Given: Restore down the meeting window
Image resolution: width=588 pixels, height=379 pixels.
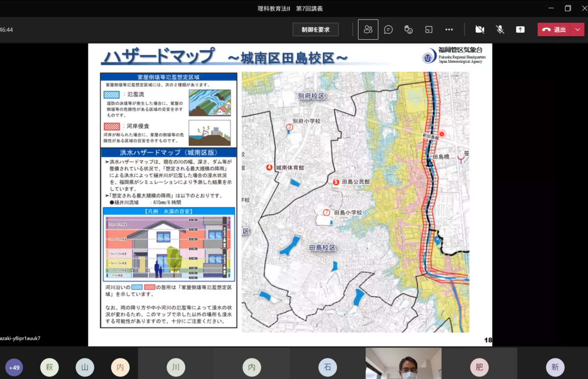Looking at the screenshot, I should 568,8.
